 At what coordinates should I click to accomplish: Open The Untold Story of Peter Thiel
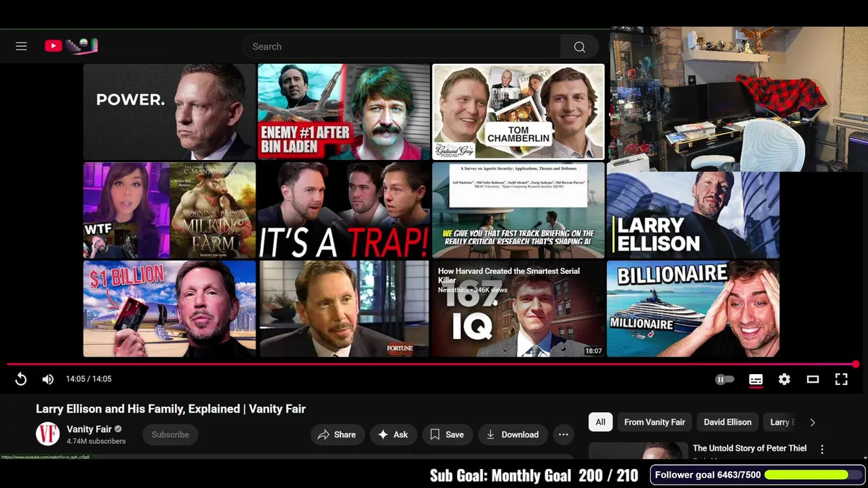749,448
